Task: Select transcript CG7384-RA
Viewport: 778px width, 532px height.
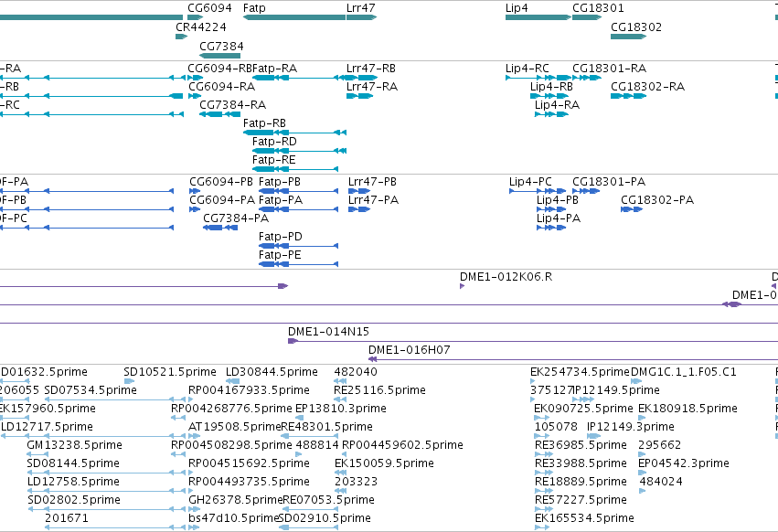Action: point(219,114)
